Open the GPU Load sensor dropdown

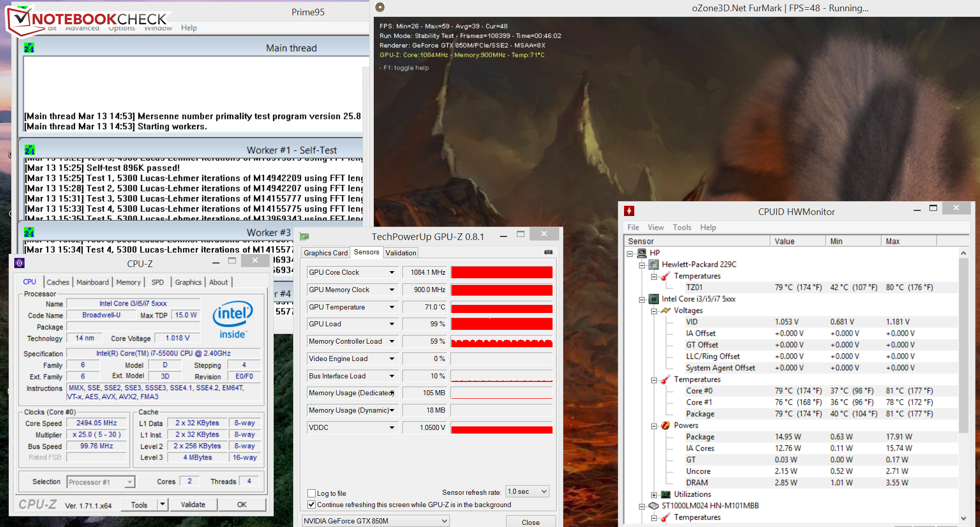pos(392,324)
